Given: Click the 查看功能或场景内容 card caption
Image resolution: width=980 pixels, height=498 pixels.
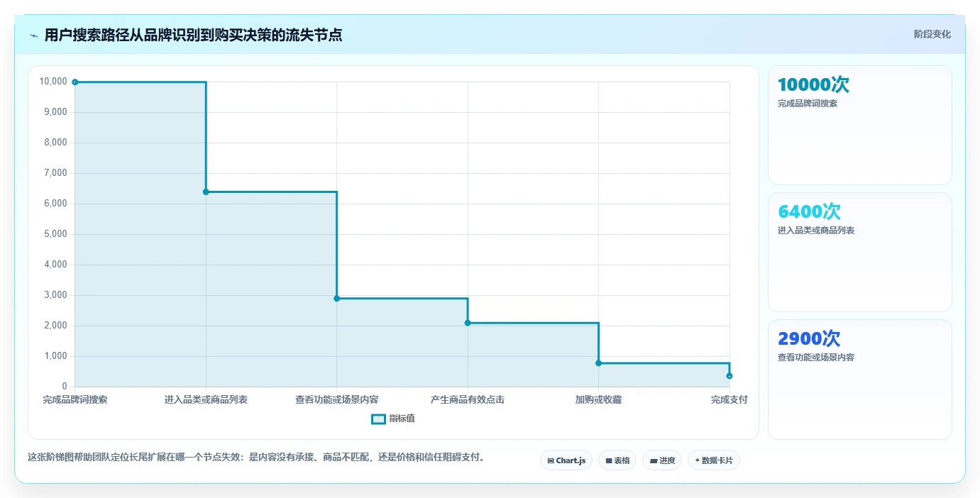Looking at the screenshot, I should pyautogui.click(x=816, y=358).
